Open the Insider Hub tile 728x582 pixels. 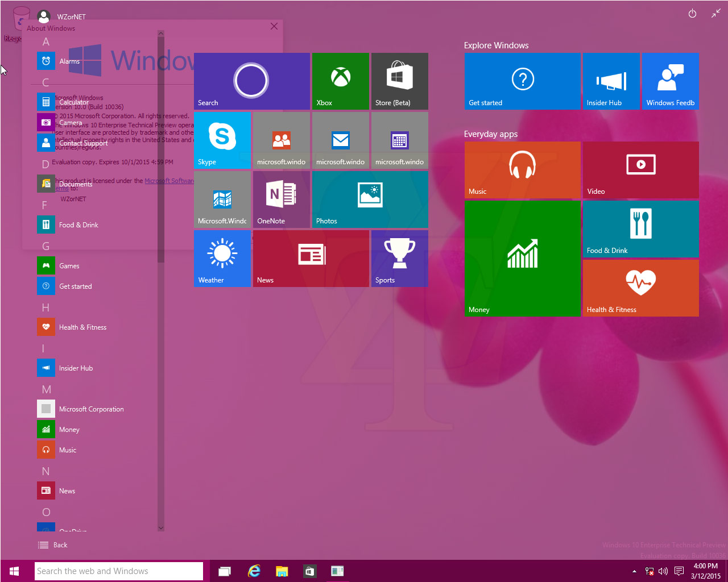point(611,81)
